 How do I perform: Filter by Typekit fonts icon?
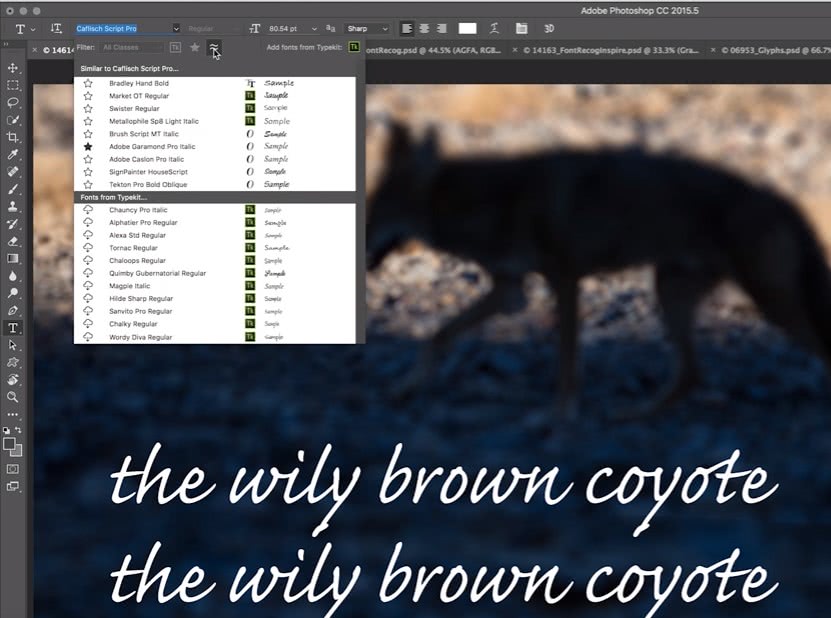[175, 48]
